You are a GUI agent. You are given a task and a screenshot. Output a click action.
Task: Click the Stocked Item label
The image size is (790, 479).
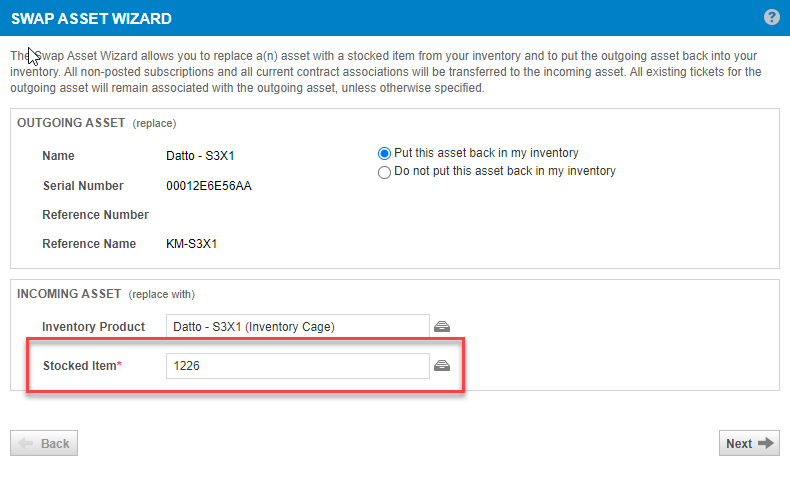point(82,366)
